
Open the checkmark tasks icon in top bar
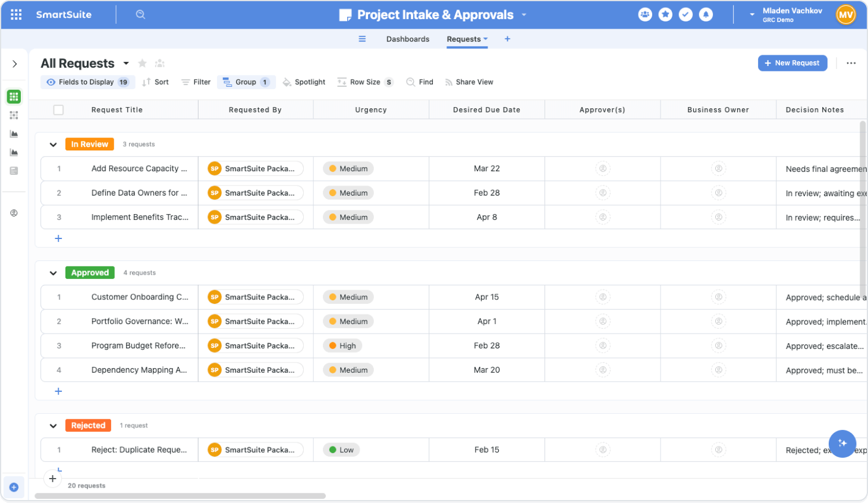685,15
